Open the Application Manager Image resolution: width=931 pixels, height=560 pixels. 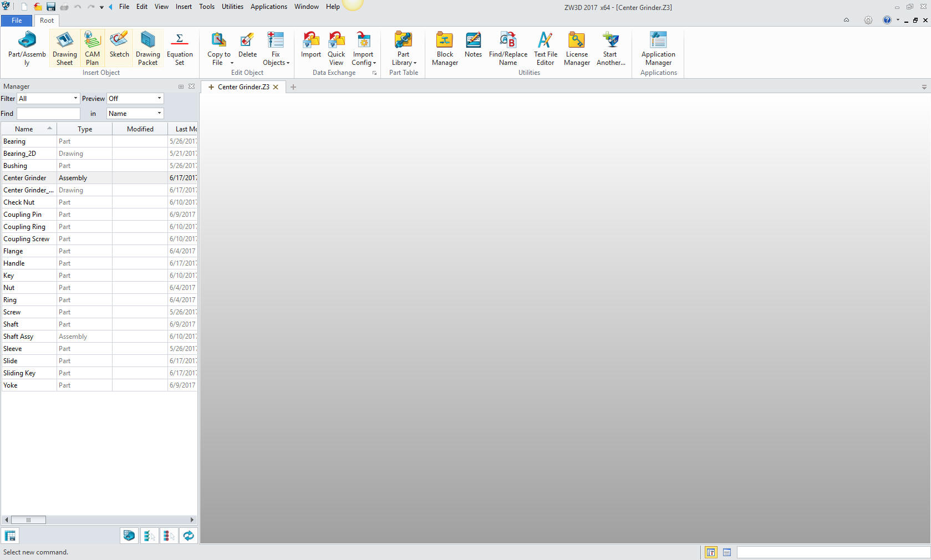click(658, 49)
